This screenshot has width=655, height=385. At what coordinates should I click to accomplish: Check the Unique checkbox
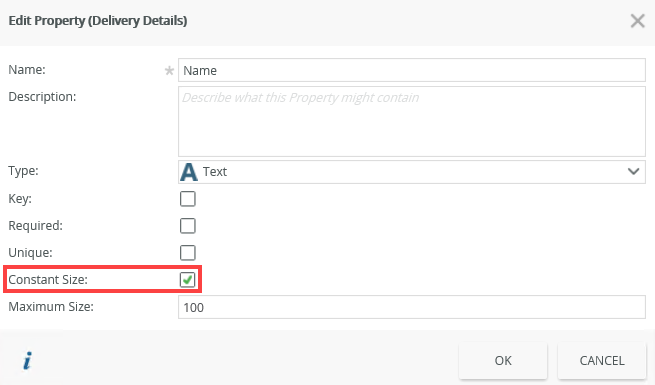point(188,253)
